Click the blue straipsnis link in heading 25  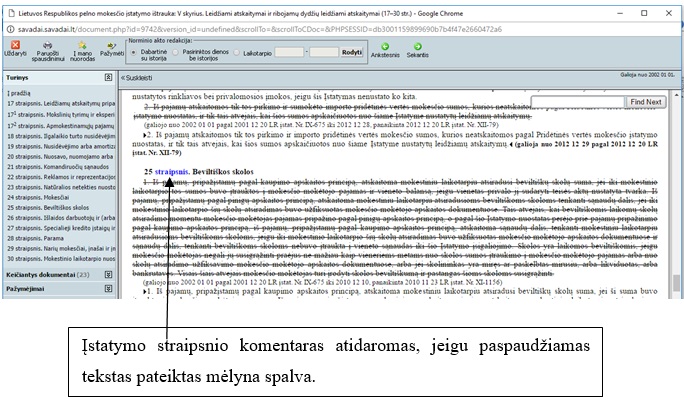(172, 171)
